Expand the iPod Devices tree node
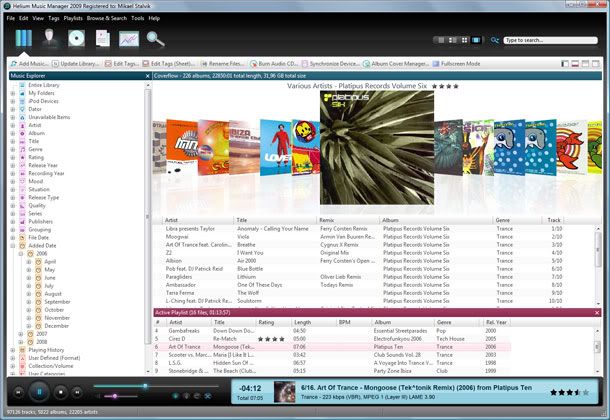Viewport: 610px width, 420px height. click(13, 101)
